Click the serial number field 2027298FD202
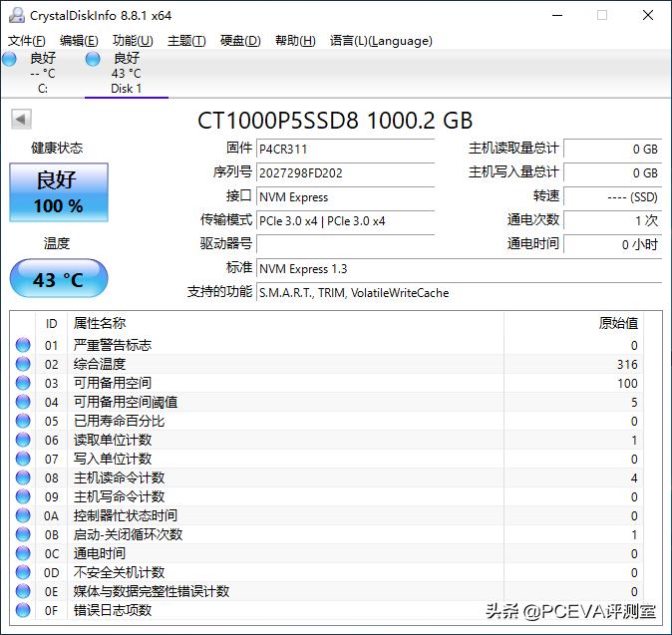This screenshot has height=635, width=672. (x=345, y=173)
